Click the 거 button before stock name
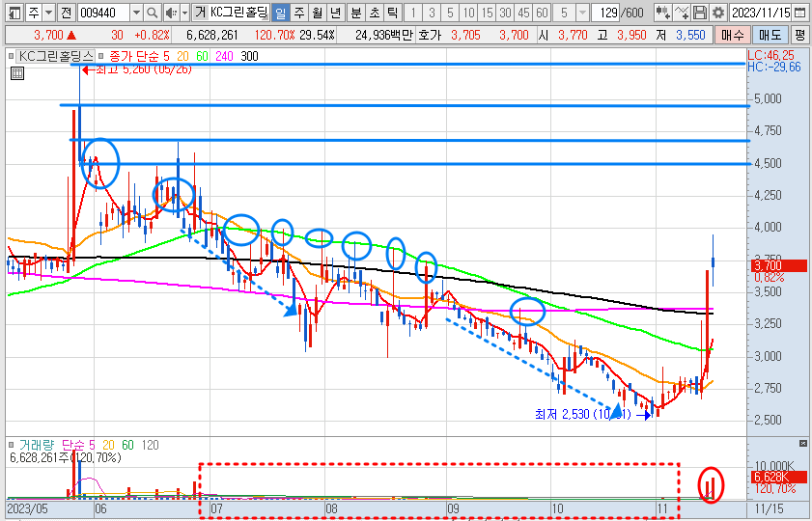The height and width of the screenshot is (521, 812). click(x=200, y=13)
